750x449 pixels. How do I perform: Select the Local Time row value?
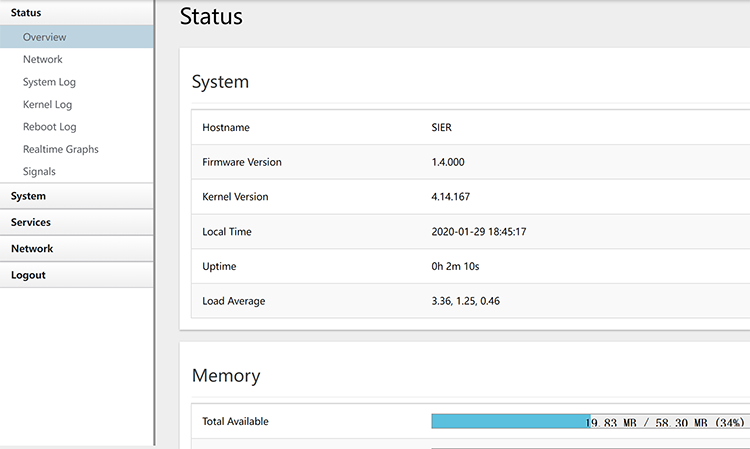(479, 231)
